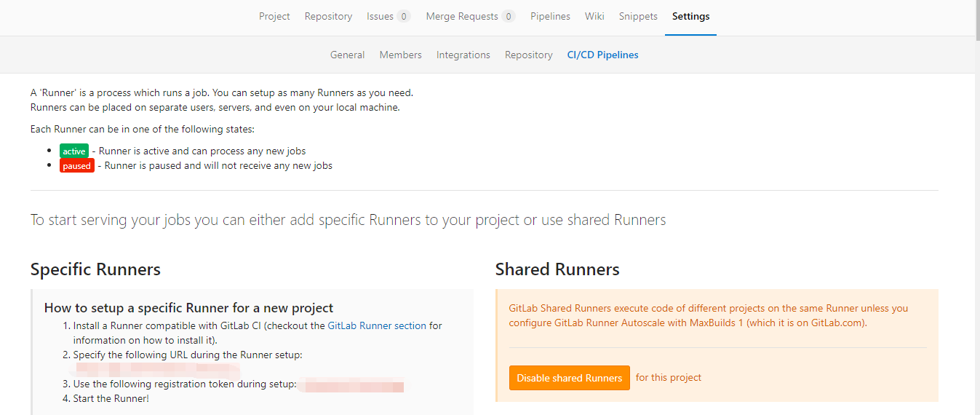980x415 pixels.
Task: Open Members settings sub-tab
Action: 400,55
